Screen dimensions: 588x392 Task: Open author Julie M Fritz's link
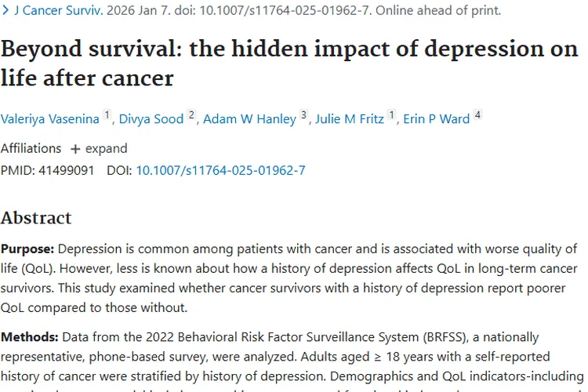point(350,119)
